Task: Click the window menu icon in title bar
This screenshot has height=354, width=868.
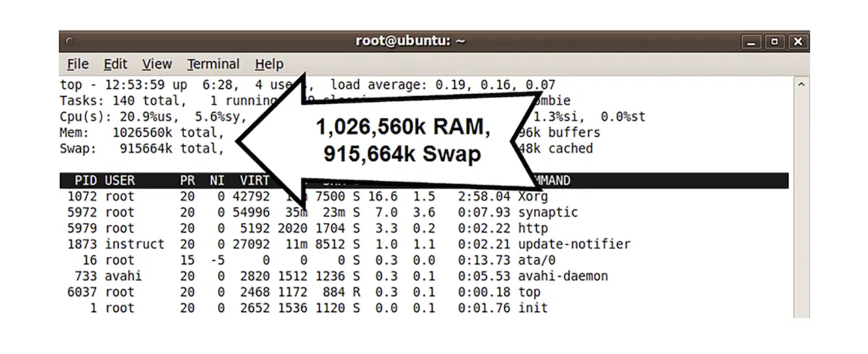Action: point(69,42)
